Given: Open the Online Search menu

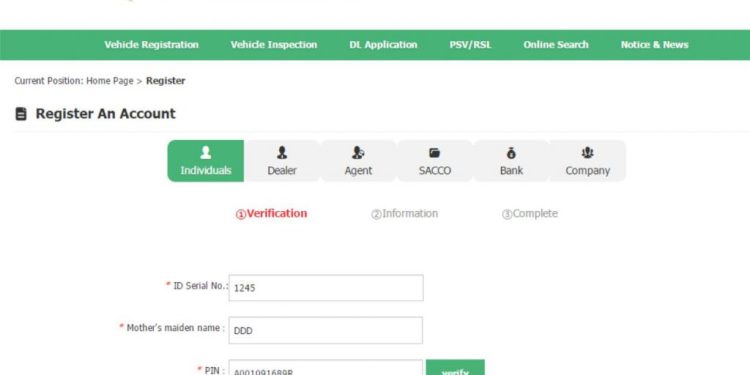Looking at the screenshot, I should (x=556, y=44).
